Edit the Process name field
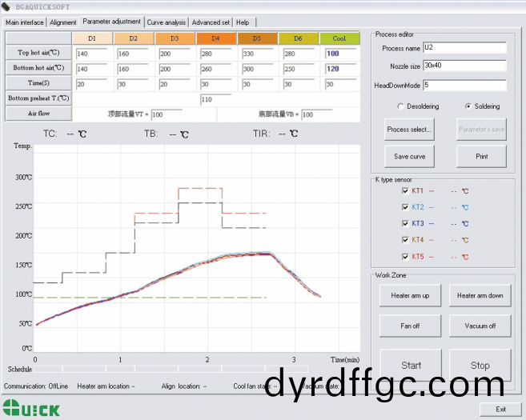This screenshot has width=526, height=420. 464,48
